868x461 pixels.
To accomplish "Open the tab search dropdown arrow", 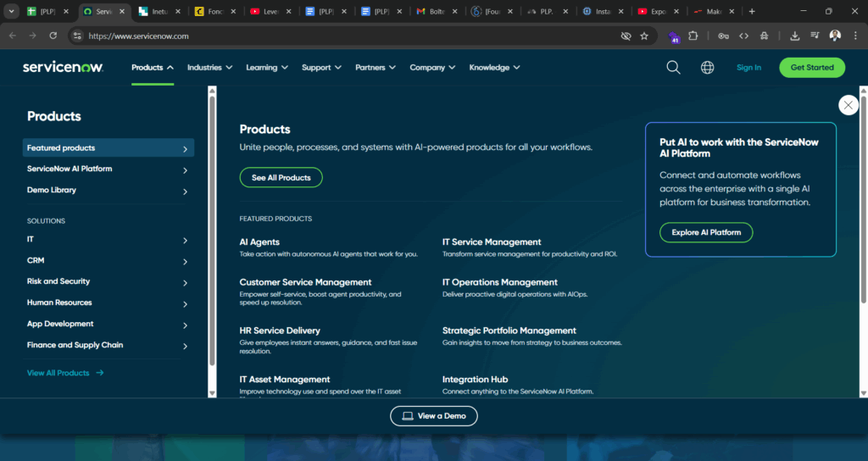I will tap(11, 11).
